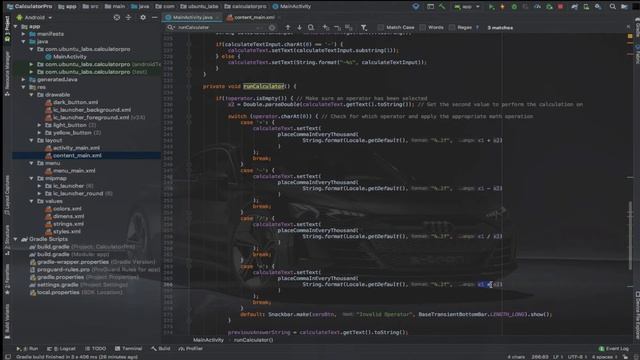Click the Find in selection icon in search bar
The width and height of the screenshot is (640, 360).
pyautogui.click(x=311, y=27)
